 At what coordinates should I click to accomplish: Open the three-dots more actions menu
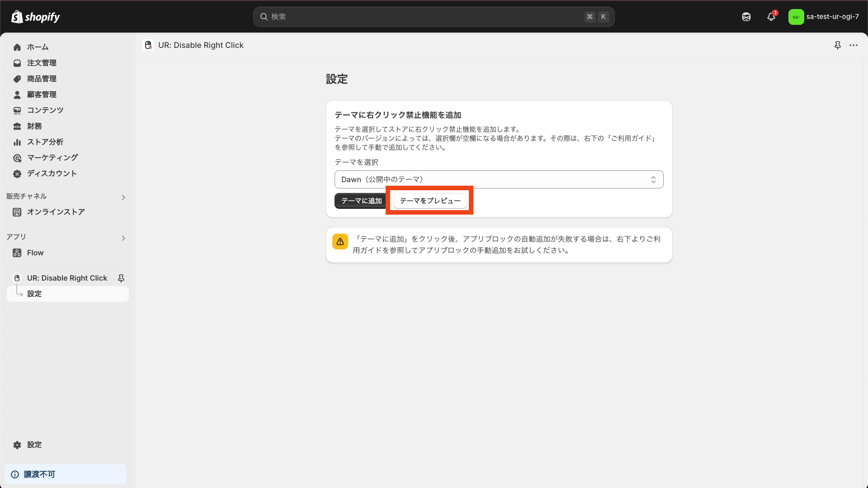[854, 45]
